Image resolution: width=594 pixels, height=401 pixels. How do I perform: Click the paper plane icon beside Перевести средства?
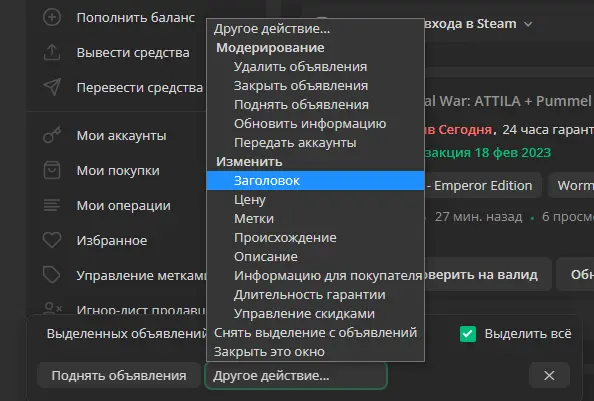click(x=52, y=87)
